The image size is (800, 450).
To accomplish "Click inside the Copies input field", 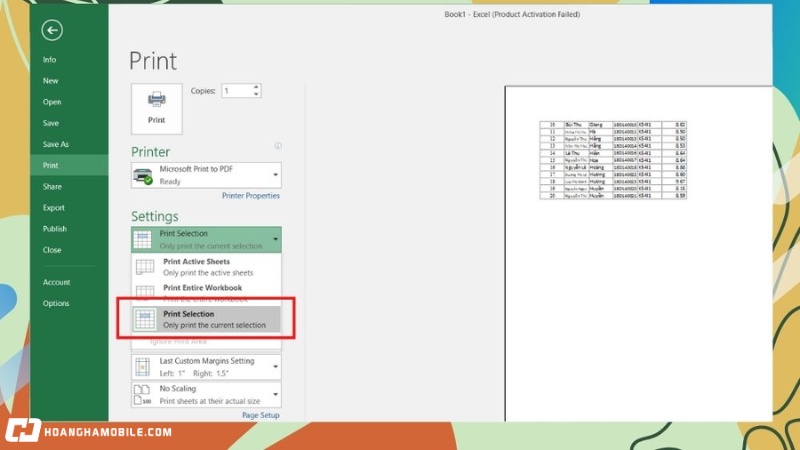I will (238, 91).
